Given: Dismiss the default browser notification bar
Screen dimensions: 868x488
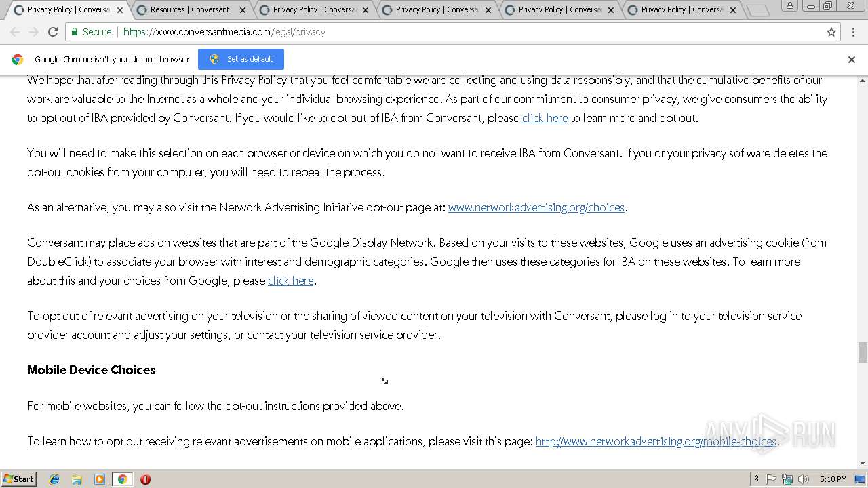Looking at the screenshot, I should pyautogui.click(x=852, y=60).
